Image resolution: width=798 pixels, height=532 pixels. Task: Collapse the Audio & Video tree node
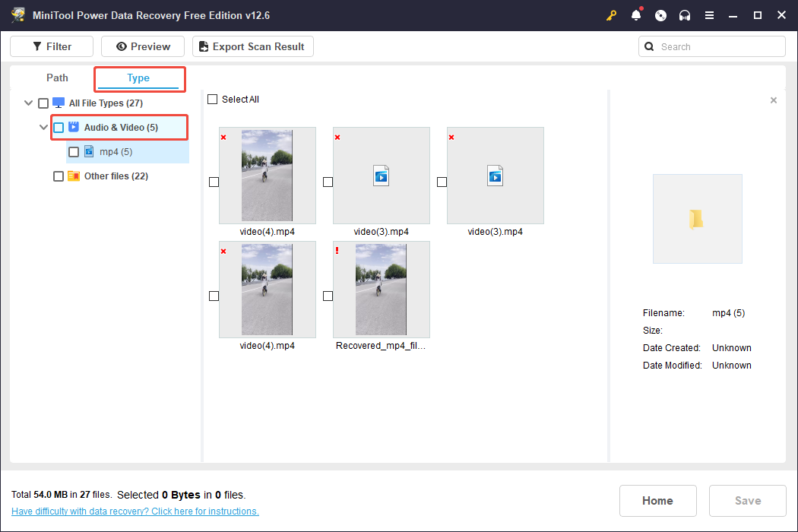coord(43,127)
